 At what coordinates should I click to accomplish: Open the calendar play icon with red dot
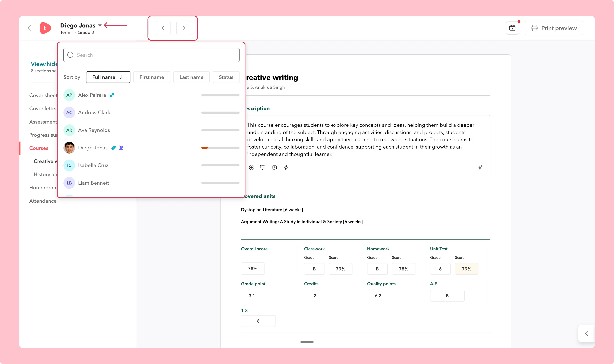[512, 28]
